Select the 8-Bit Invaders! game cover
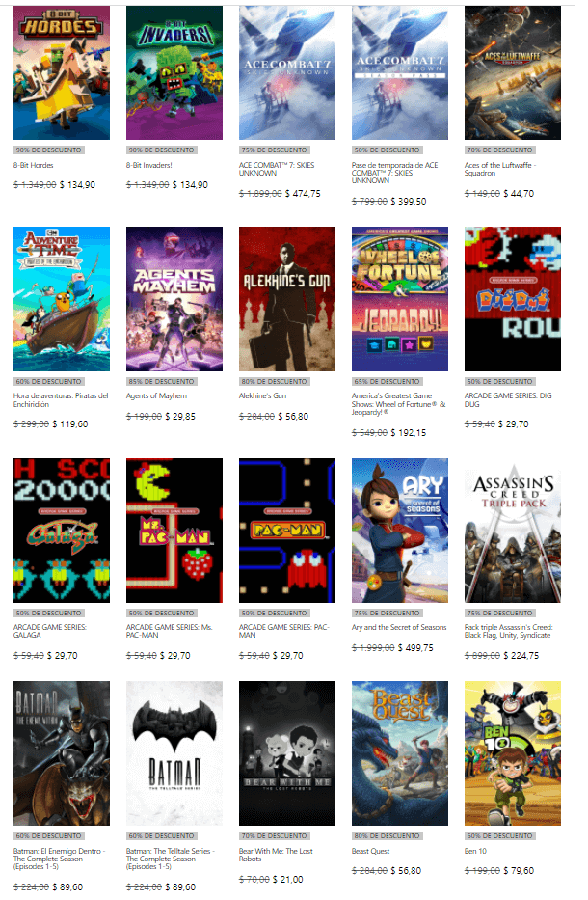The height and width of the screenshot is (900, 588). pos(174,73)
